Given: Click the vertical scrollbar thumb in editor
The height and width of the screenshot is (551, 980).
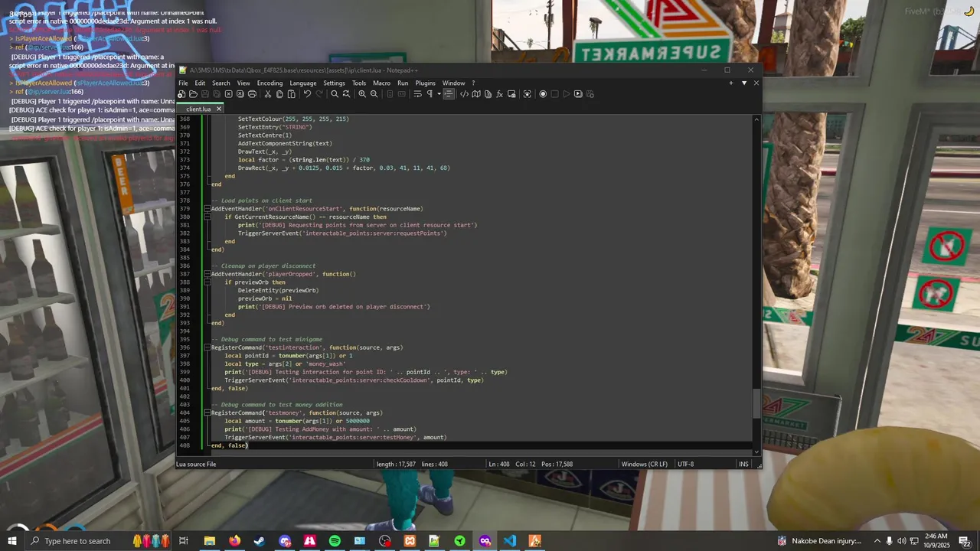Looking at the screenshot, I should (757, 403).
